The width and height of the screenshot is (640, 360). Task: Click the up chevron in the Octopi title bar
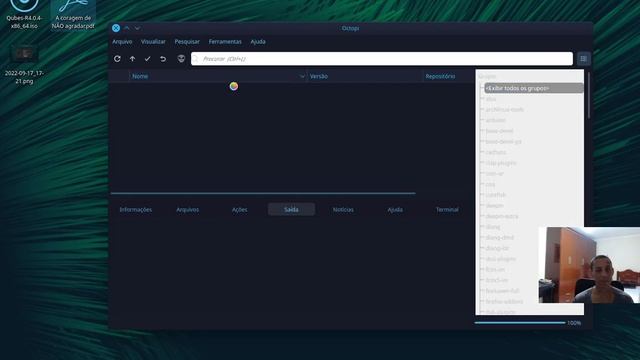[x=127, y=28]
